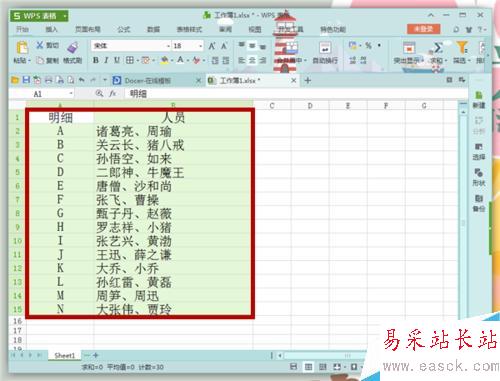
Task: Click the Wrap Text icon
Action: (x=325, y=48)
